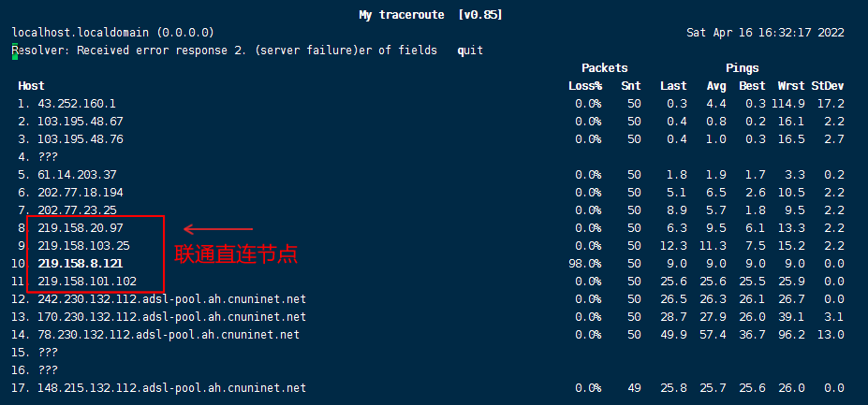
Task: Click host 219.158.20.97 on hop 8
Action: pos(81,228)
